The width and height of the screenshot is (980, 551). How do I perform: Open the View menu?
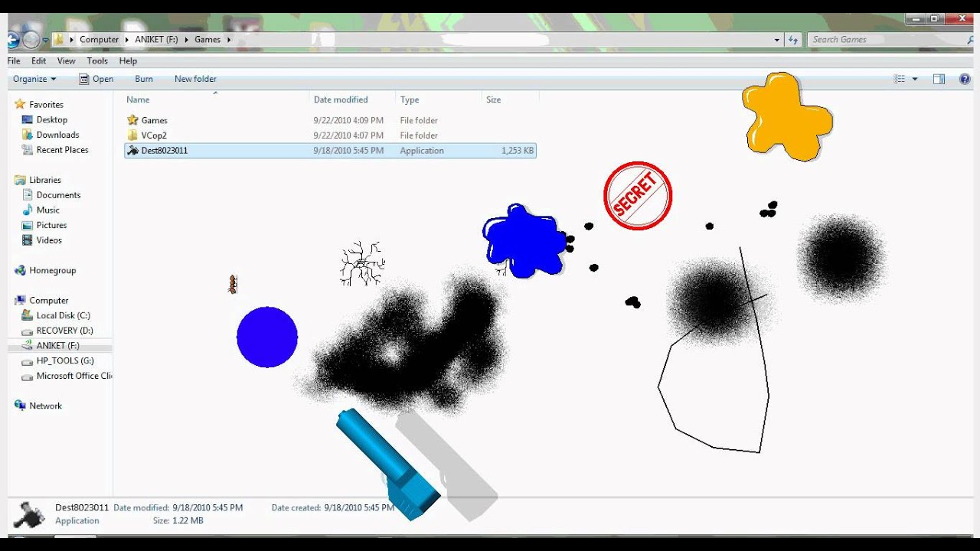[x=66, y=61]
